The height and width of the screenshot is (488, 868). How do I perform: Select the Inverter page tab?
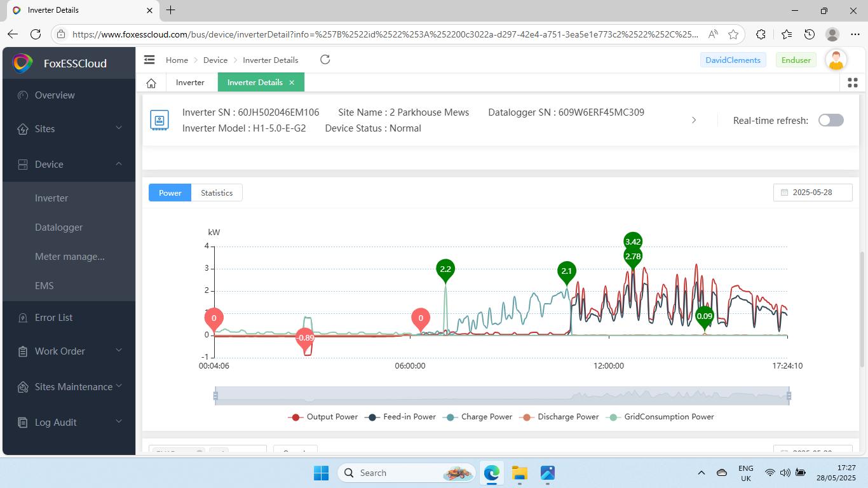pyautogui.click(x=190, y=83)
